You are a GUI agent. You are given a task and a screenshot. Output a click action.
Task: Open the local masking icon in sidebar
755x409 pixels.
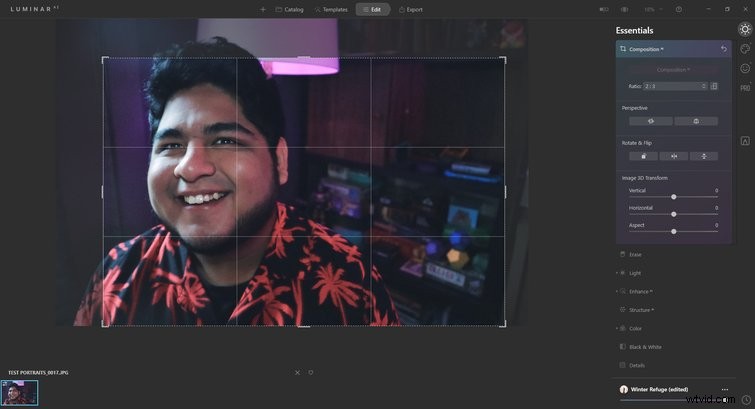pyautogui.click(x=745, y=141)
